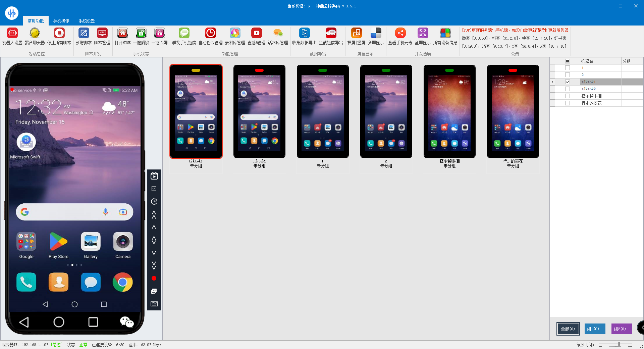This screenshot has width=644, height=349.
Task: Switch to the 系统设置 tab
Action: pyautogui.click(x=87, y=21)
